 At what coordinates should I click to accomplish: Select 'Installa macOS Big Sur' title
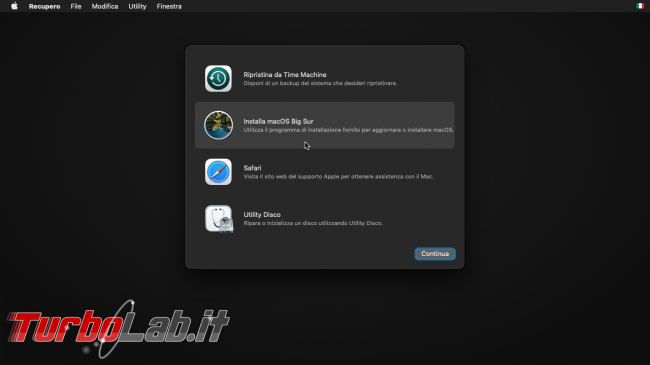click(x=278, y=121)
